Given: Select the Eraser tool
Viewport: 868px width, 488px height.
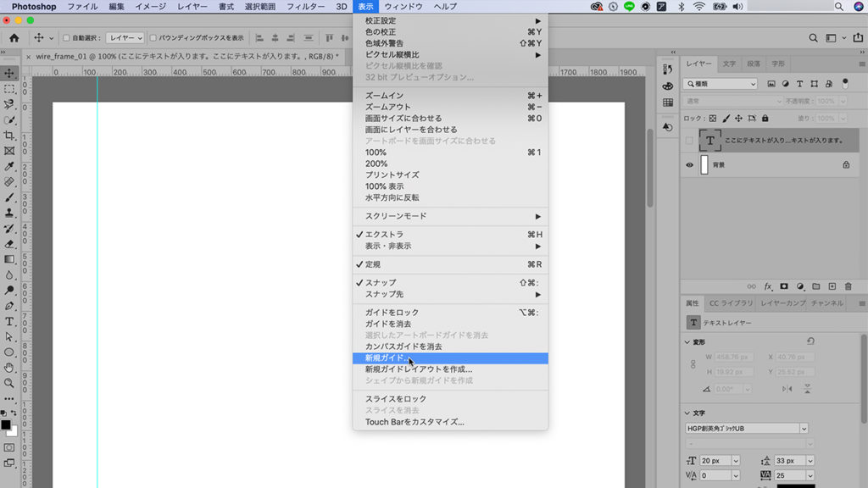Looking at the screenshot, I should point(9,244).
